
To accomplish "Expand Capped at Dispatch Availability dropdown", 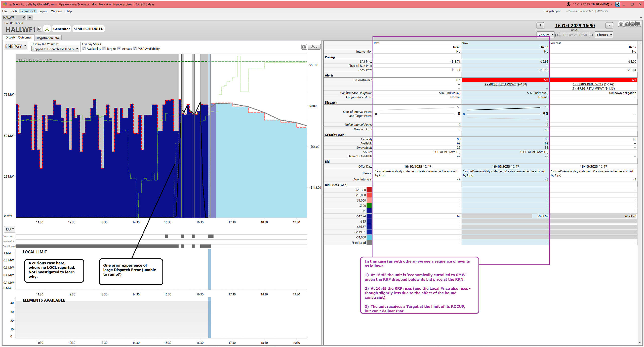I will tap(55, 49).
